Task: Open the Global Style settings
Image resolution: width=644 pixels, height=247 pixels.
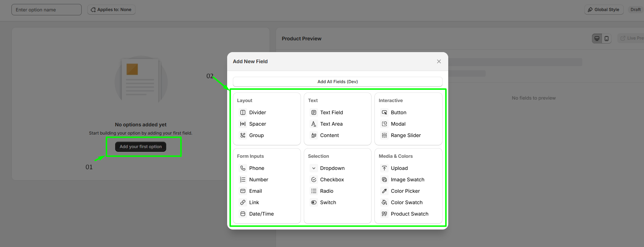Action: point(603,10)
